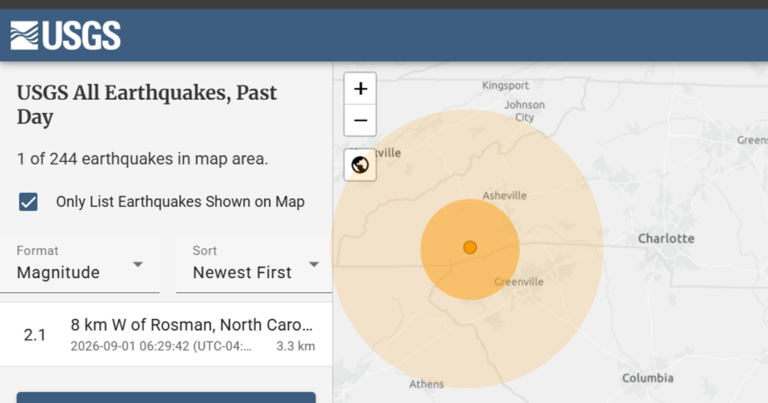Click the '1 of 244 earthquakes in map area' text
The height and width of the screenshot is (403, 768).
point(143,159)
